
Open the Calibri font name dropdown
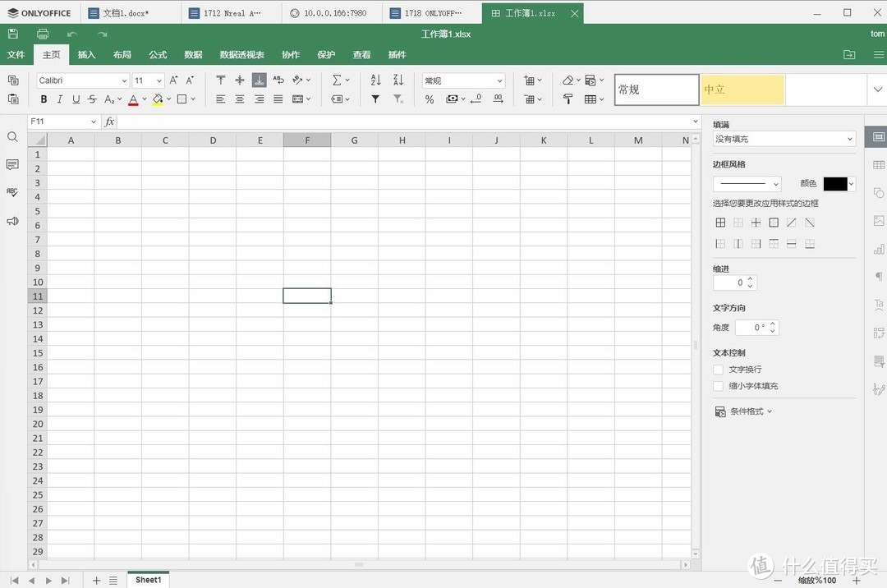pos(124,80)
